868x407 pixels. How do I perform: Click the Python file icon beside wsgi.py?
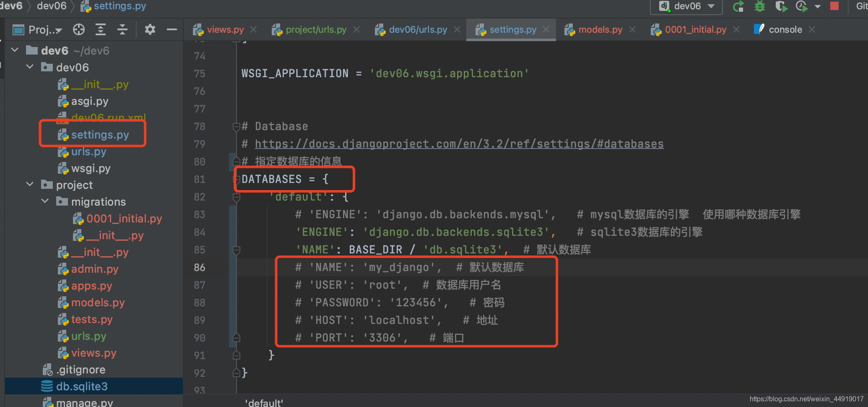click(x=63, y=168)
